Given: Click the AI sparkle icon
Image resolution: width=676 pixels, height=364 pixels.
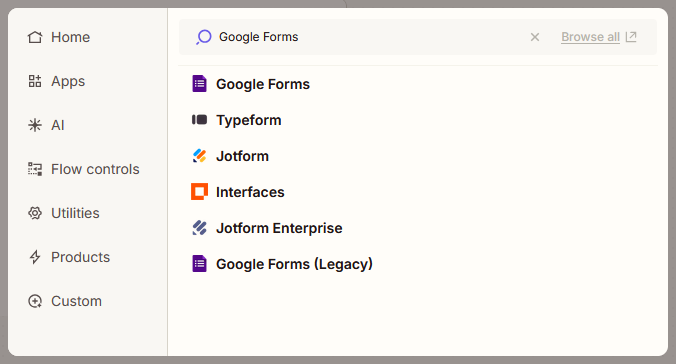Looking at the screenshot, I should click(35, 125).
